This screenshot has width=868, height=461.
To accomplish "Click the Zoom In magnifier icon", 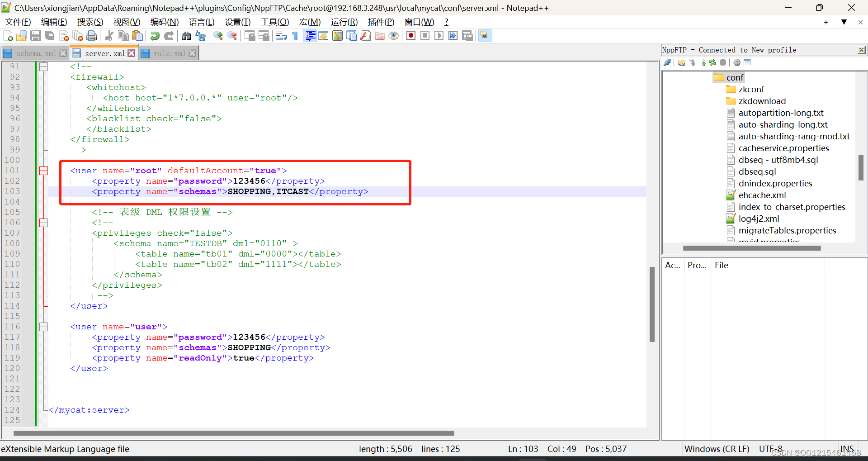I will pos(218,36).
